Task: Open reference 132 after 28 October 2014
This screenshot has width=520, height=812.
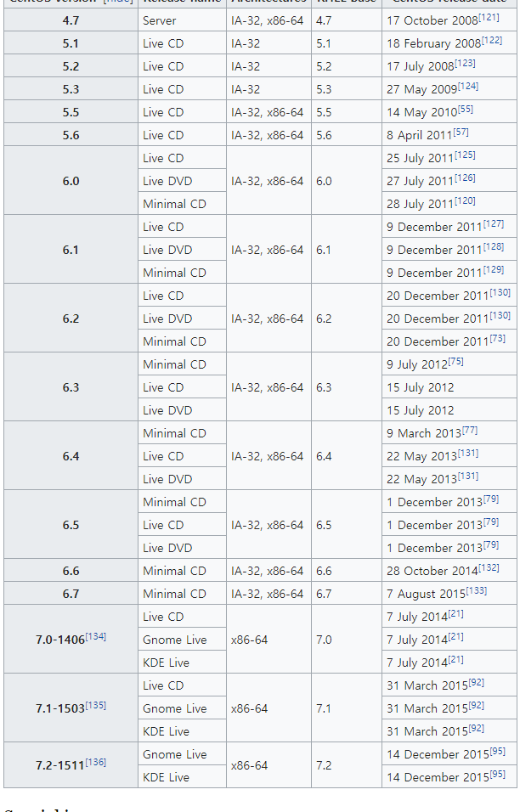Action: click(489, 567)
